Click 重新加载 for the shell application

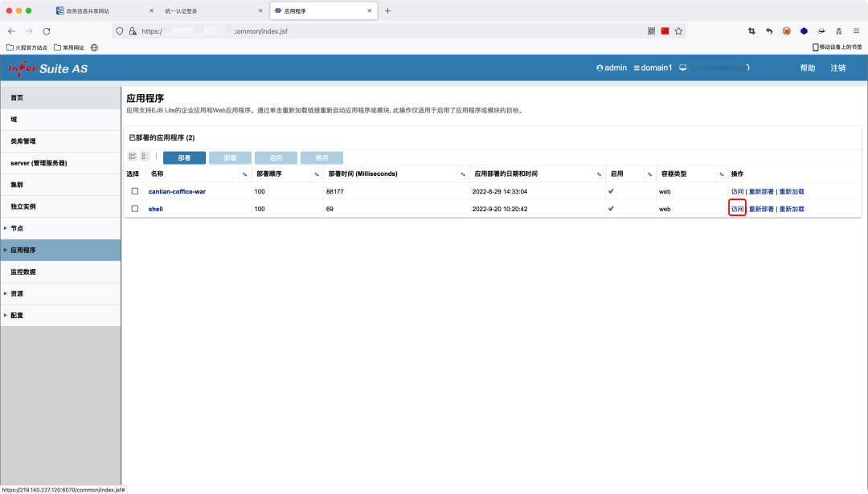click(x=792, y=209)
